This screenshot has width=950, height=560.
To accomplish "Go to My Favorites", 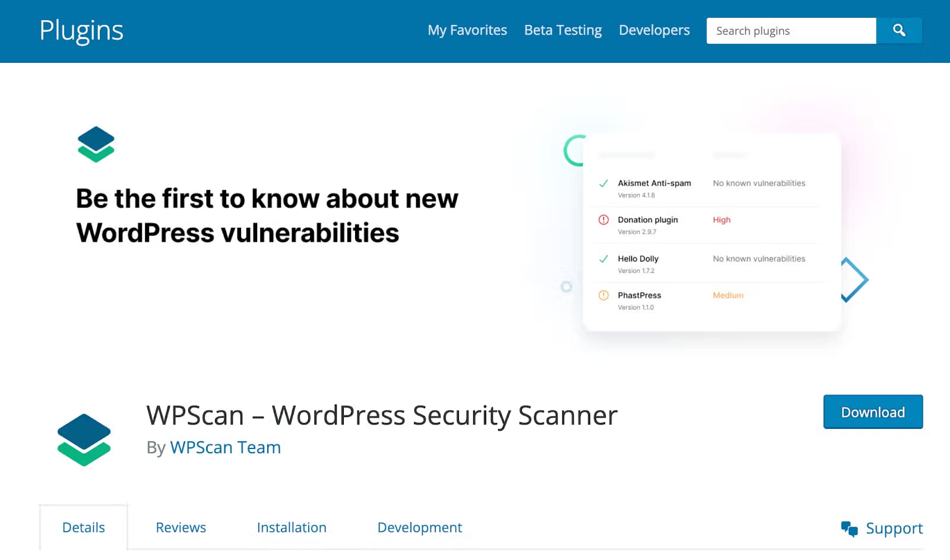I will coord(467,30).
